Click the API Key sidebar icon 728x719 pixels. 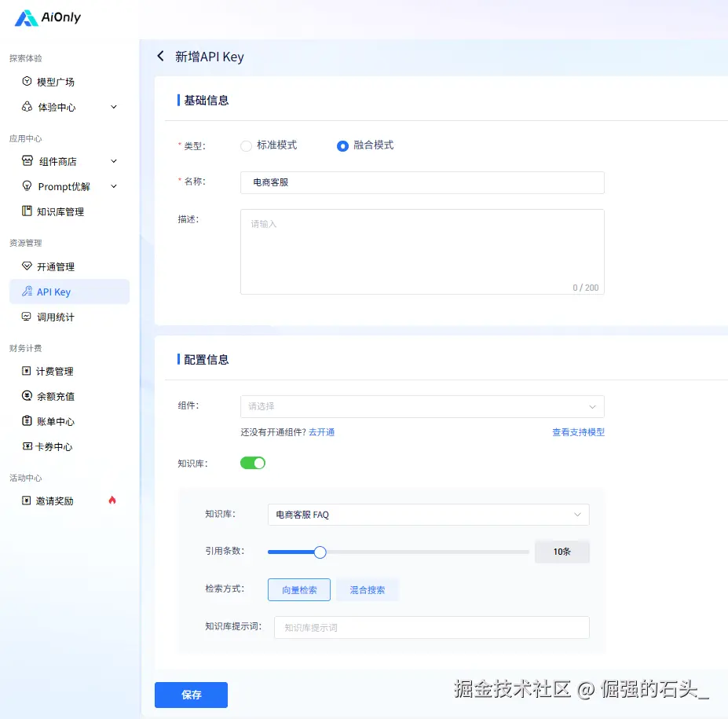click(x=27, y=292)
